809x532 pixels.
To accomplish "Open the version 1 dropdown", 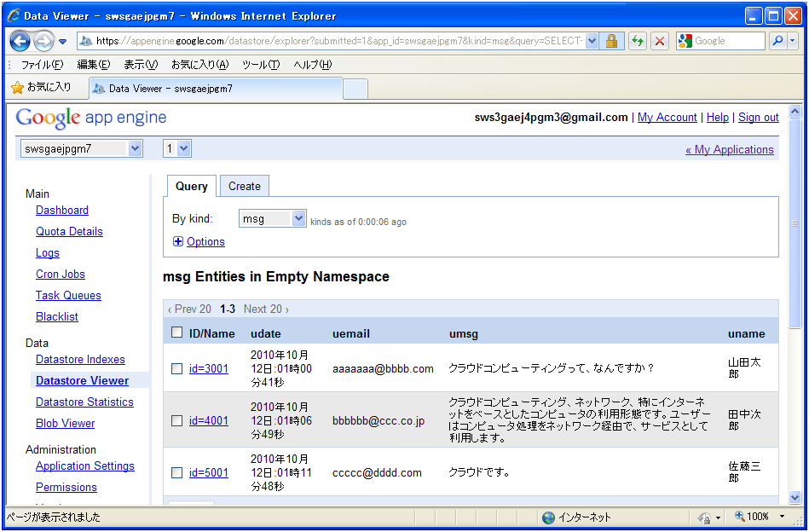I will click(x=177, y=148).
